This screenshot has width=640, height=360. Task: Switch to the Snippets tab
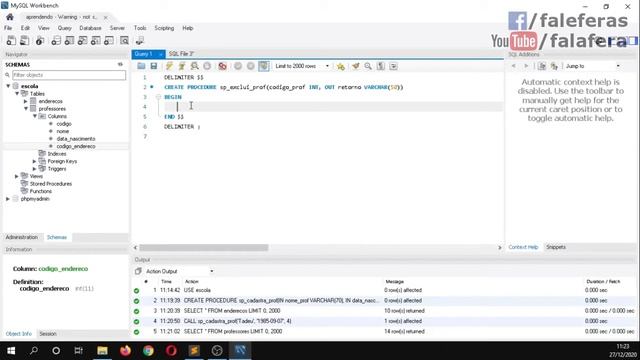point(556,247)
